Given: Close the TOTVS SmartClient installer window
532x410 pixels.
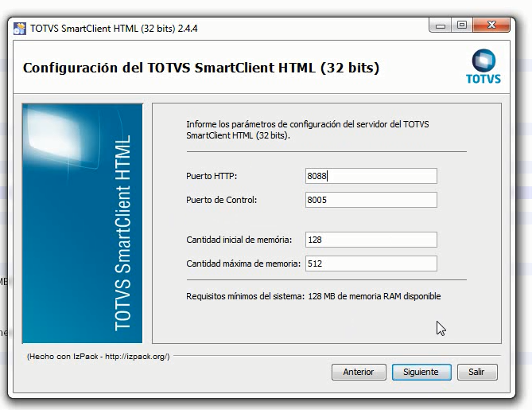Looking at the screenshot, I should (491, 25).
